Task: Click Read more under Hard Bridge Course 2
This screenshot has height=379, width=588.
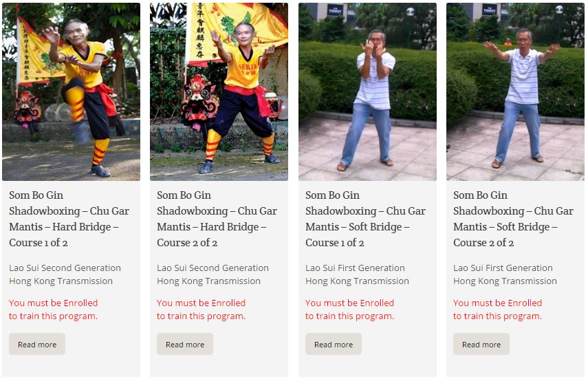Action: tap(185, 344)
